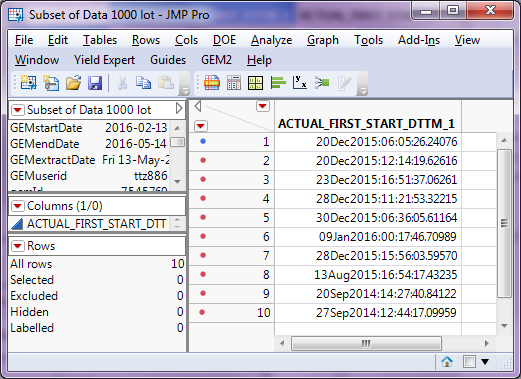Viewport: 521px width, 379px height.
Task: Click the Copy toolbar icon
Action: pyautogui.click(x=143, y=83)
